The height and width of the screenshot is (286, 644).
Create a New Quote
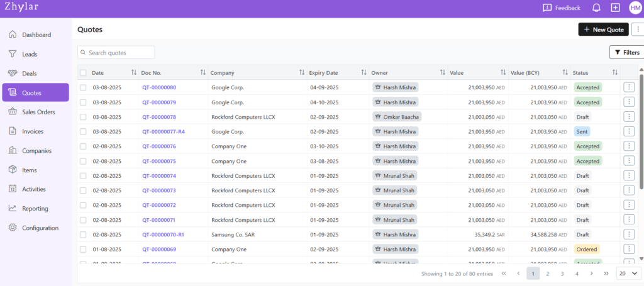pyautogui.click(x=603, y=30)
